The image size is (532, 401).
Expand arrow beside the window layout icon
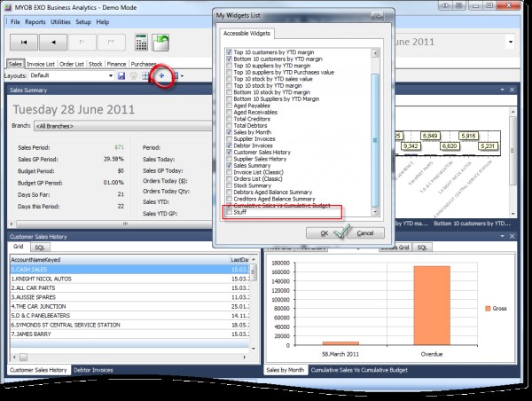click(x=182, y=75)
